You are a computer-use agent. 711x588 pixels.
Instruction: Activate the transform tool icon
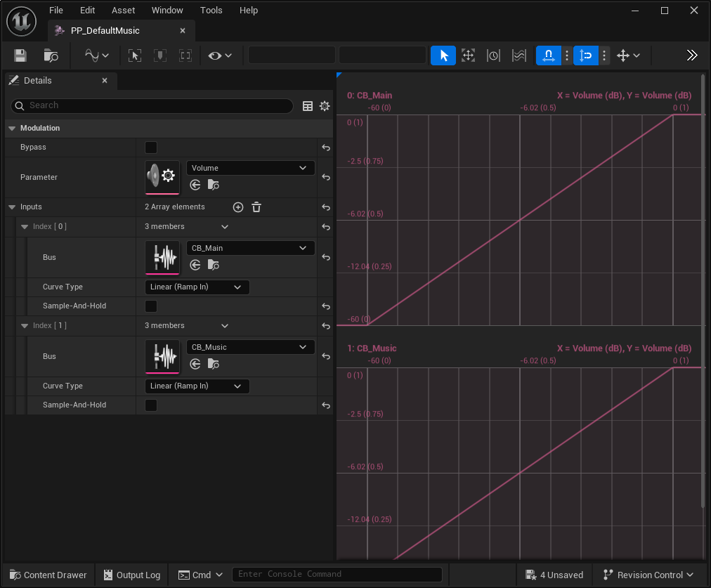coord(468,55)
